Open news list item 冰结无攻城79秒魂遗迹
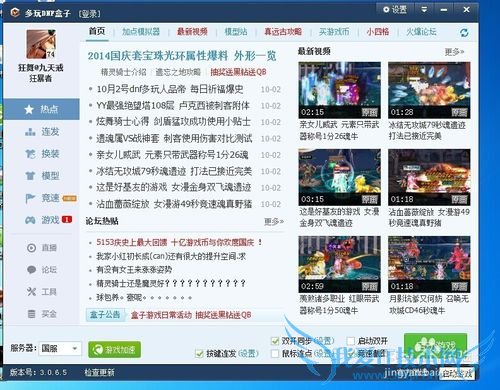 click(x=174, y=171)
